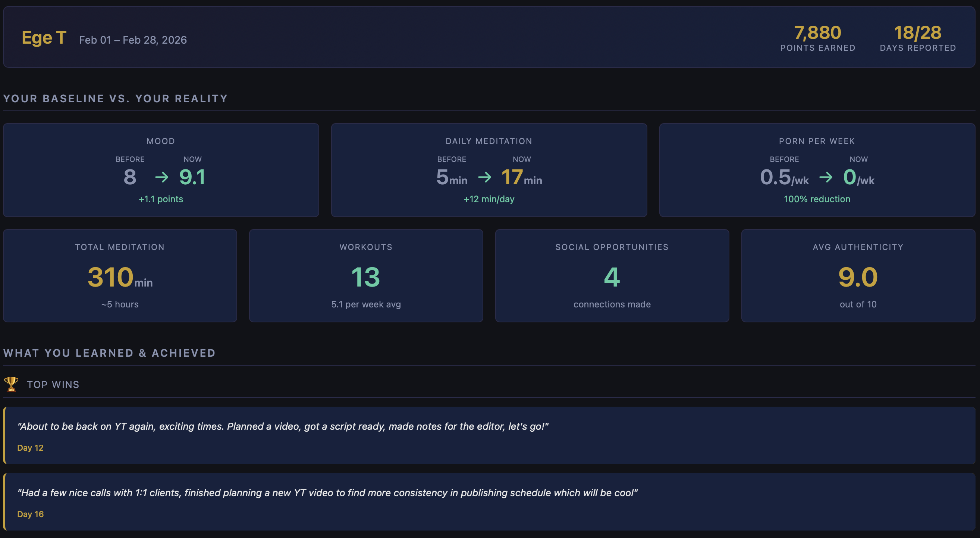Open the 'About to be back on YT' win card
980x538 pixels.
point(489,435)
